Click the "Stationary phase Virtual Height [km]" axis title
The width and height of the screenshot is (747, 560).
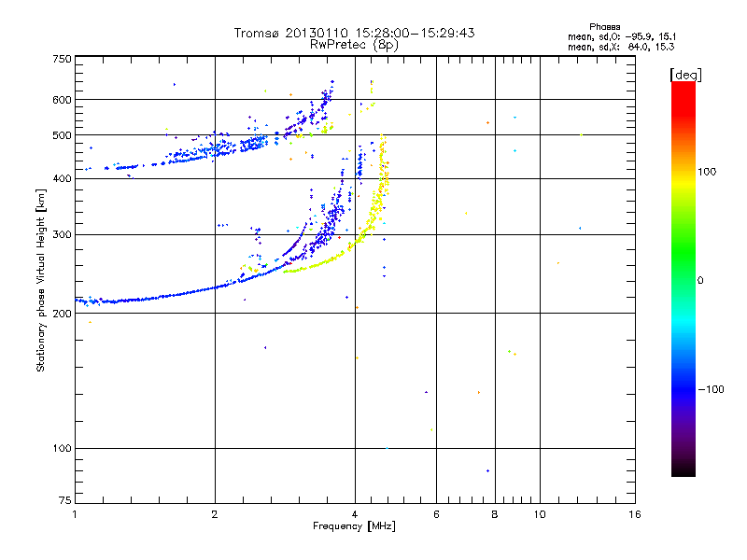click(x=41, y=280)
